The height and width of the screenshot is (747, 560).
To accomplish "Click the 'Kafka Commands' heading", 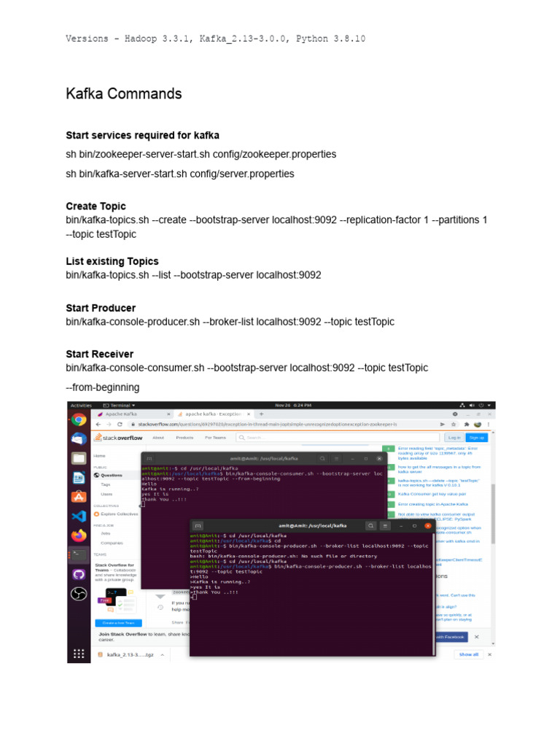I will click(124, 94).
